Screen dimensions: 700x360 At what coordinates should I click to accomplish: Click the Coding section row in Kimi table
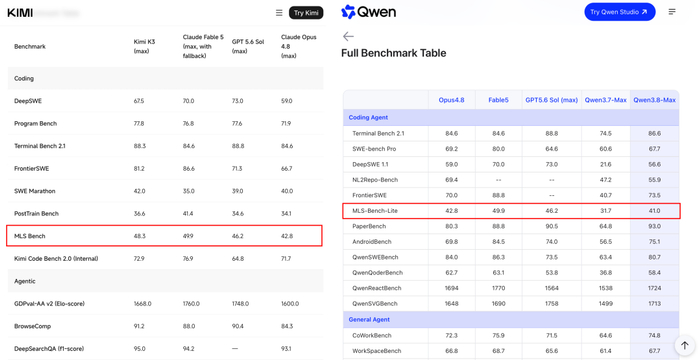[165, 78]
